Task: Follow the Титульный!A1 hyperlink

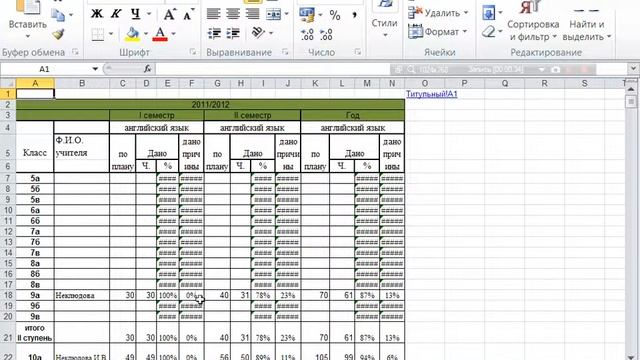Action: [431, 94]
